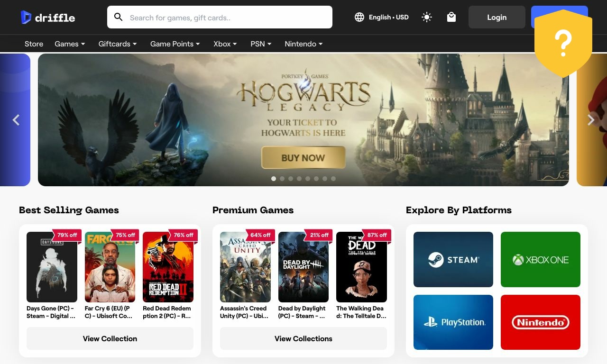This screenshot has height=364, width=607.
Task: Click the Explore By Platforms heading
Action: [459, 210]
